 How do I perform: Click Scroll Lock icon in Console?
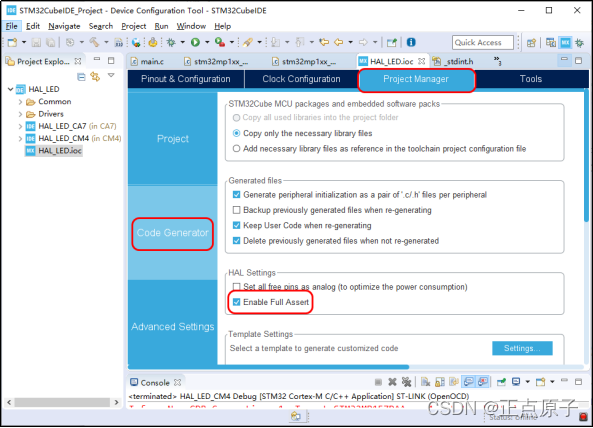click(x=440, y=382)
